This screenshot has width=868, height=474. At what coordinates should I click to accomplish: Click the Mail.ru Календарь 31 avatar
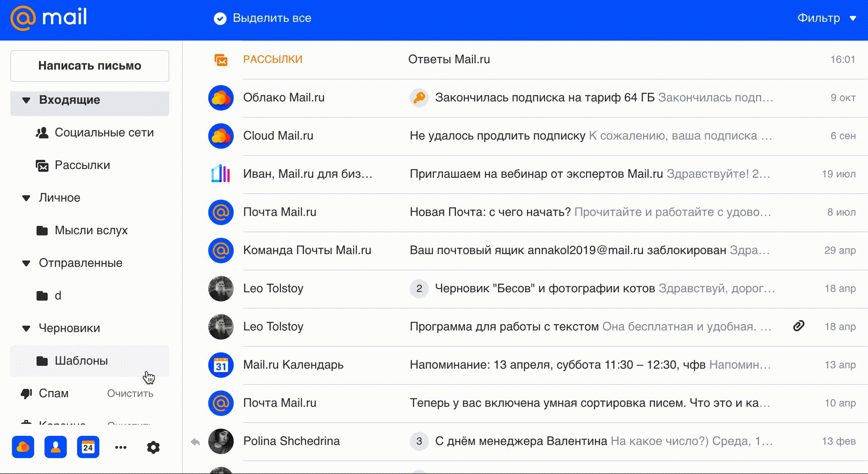click(221, 365)
